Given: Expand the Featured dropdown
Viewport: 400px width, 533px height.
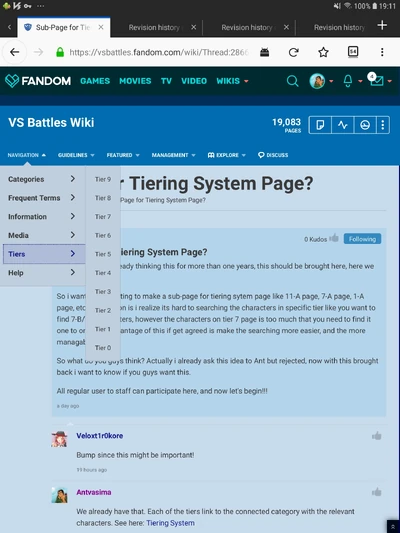Looking at the screenshot, I should coord(123,155).
